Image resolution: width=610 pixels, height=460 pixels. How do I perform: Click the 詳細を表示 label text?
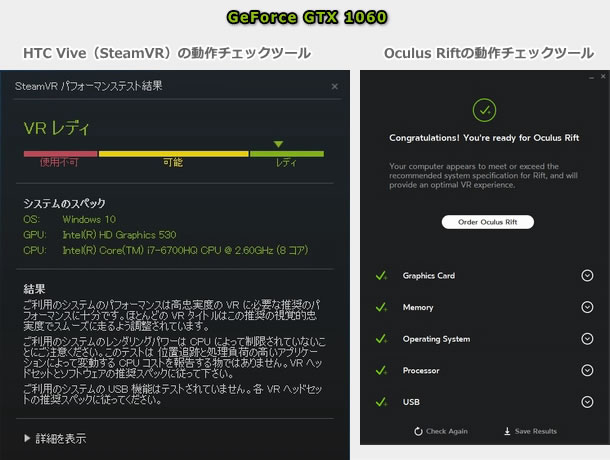61,439
